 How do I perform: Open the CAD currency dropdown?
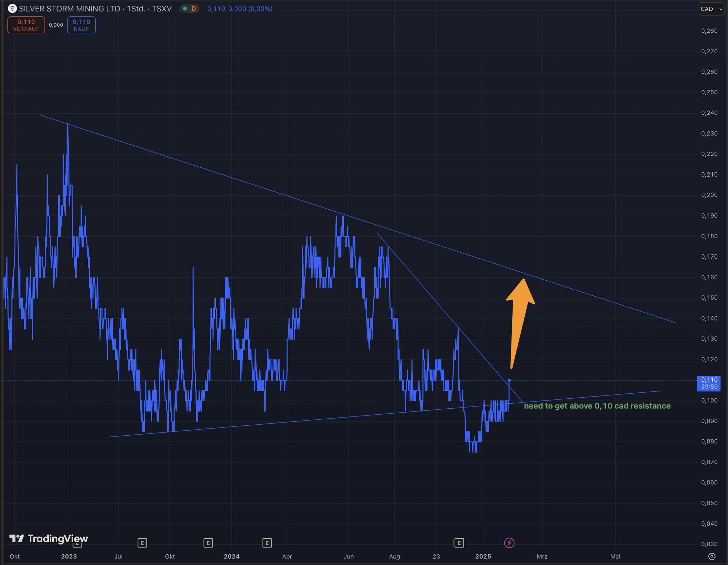tap(711, 9)
